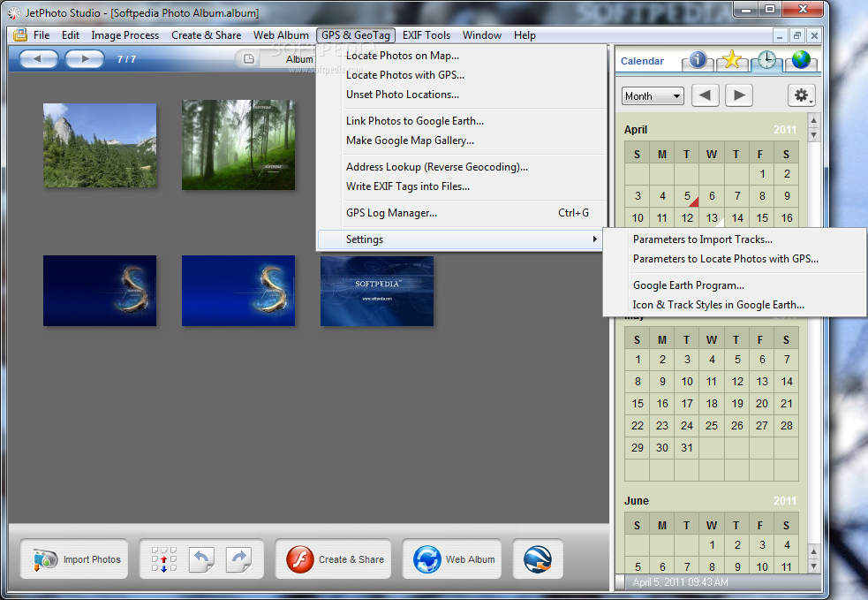Select Link Photos to Google Earth
This screenshot has width=868, height=600.
click(461, 121)
